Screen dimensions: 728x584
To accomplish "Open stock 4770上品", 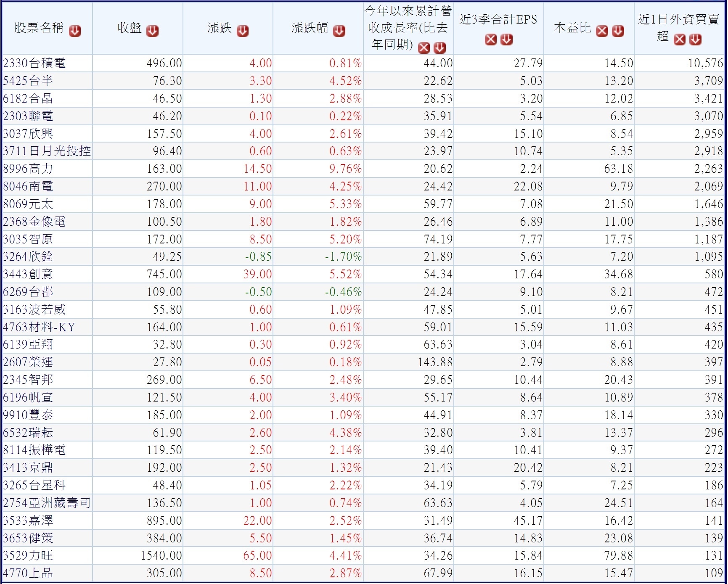I will pyautogui.click(x=28, y=573).
